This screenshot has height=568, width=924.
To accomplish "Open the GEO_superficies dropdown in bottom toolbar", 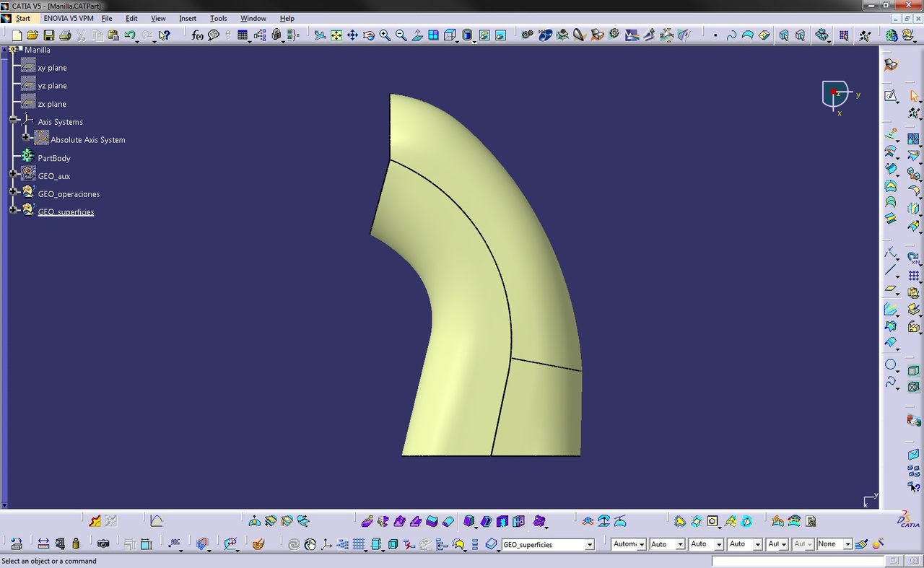I will tap(590, 545).
